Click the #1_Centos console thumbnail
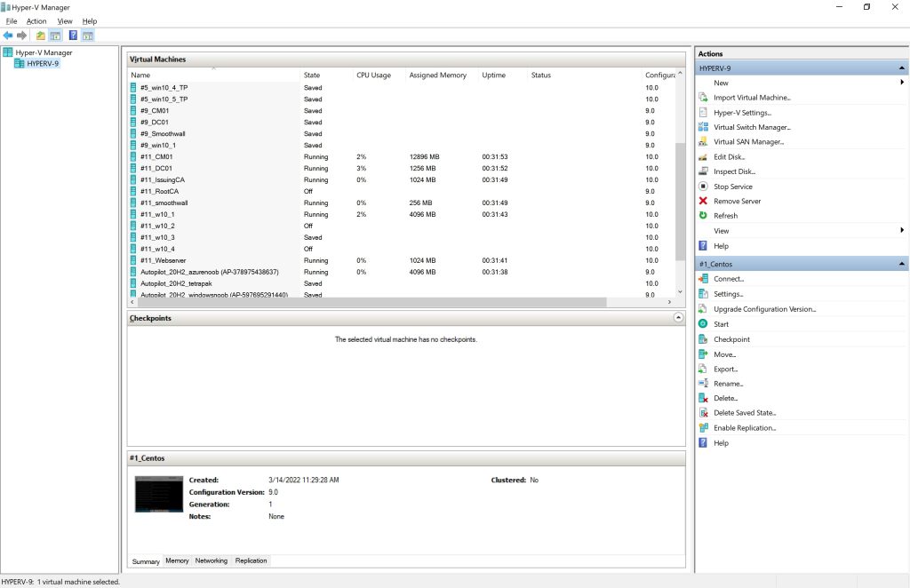910x588 pixels. [x=159, y=494]
